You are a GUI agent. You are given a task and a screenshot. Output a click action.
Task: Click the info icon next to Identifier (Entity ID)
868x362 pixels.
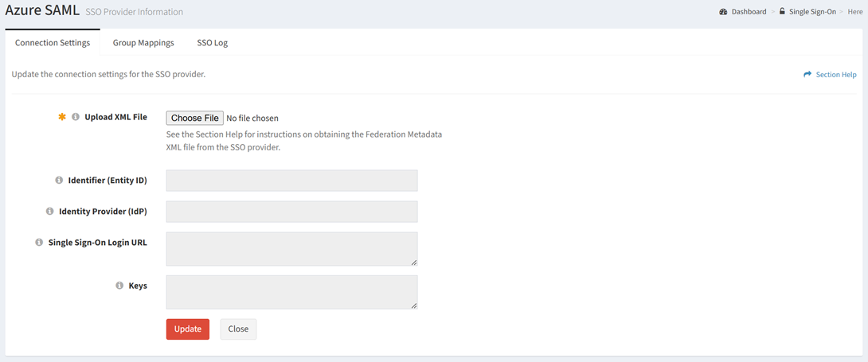(59, 180)
